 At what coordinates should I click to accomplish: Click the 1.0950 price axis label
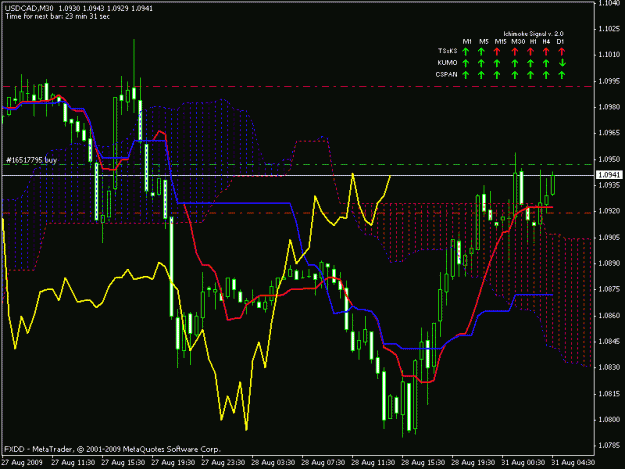(x=609, y=159)
